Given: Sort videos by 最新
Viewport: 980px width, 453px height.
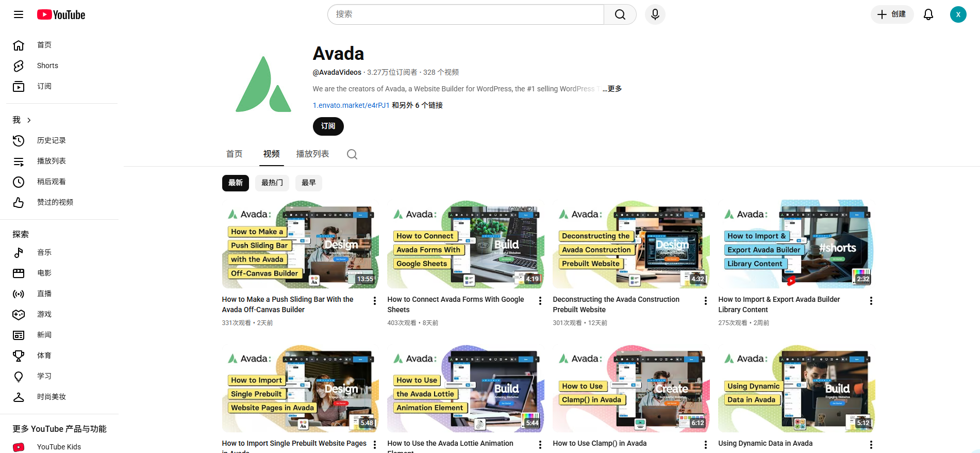Looking at the screenshot, I should tap(236, 183).
